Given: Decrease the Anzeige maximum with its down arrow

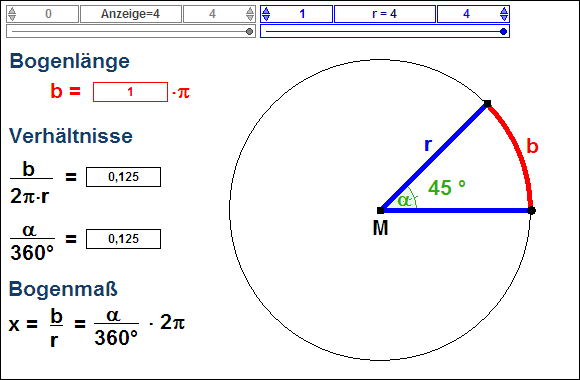Looking at the screenshot, I should 250,17.
